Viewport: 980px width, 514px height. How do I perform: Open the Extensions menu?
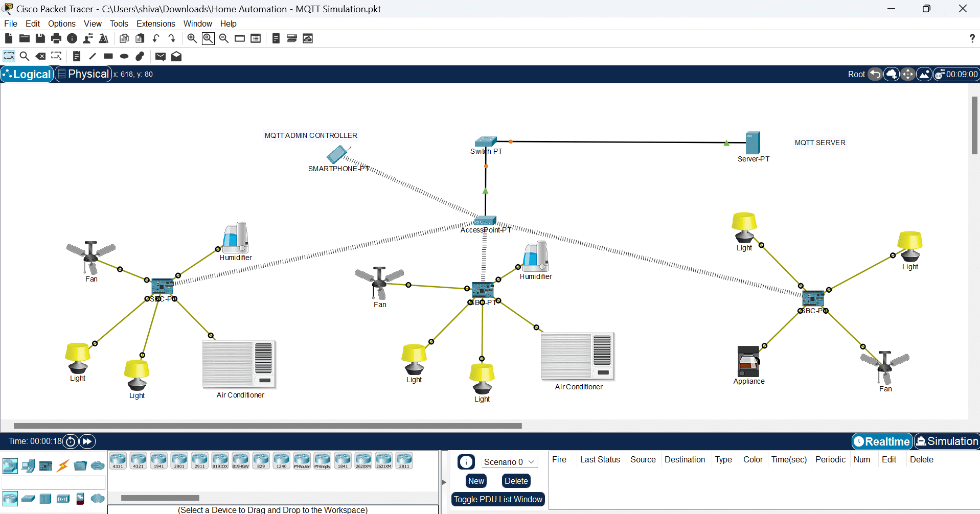click(x=156, y=24)
